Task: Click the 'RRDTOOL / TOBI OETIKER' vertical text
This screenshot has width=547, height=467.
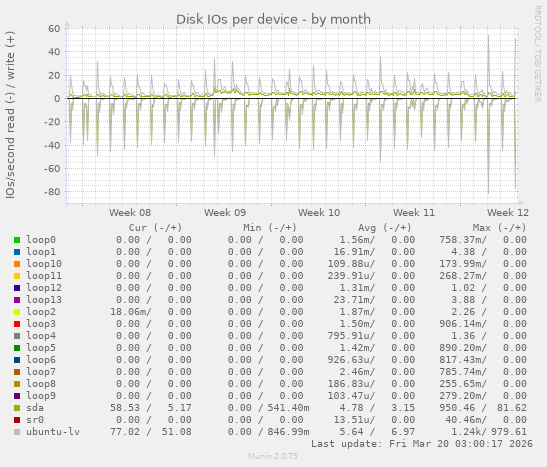Action: pyautogui.click(x=538, y=54)
